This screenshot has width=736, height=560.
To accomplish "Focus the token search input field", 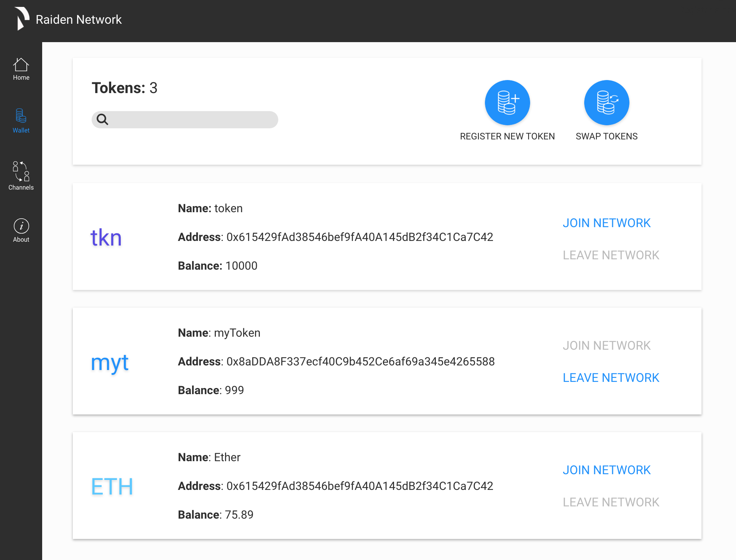I will coord(185,120).
